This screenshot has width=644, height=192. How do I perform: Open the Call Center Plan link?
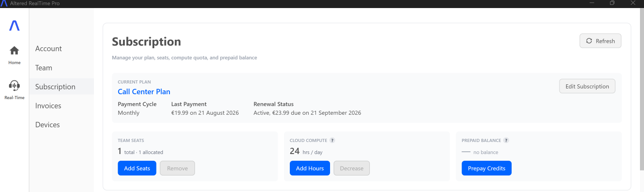[x=144, y=92]
